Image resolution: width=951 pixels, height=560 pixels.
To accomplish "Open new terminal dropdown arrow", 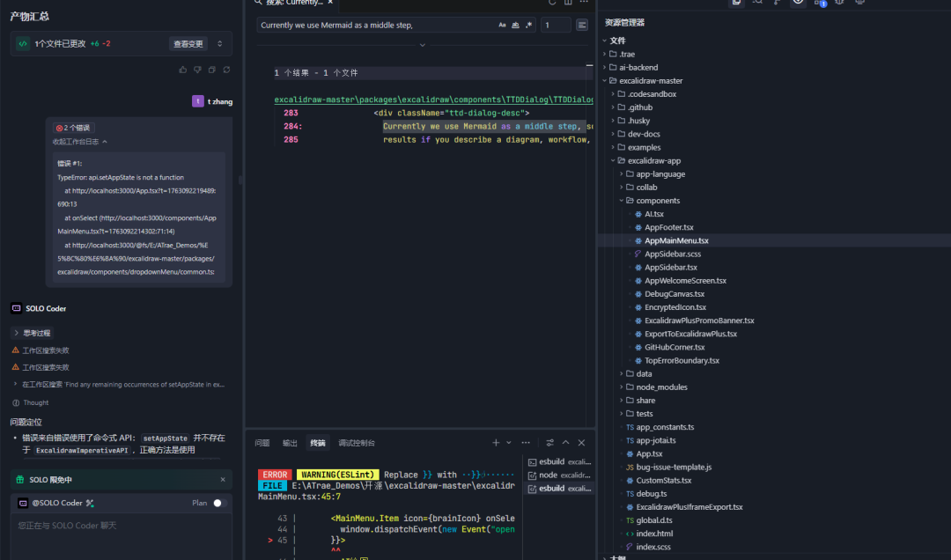I will [509, 443].
